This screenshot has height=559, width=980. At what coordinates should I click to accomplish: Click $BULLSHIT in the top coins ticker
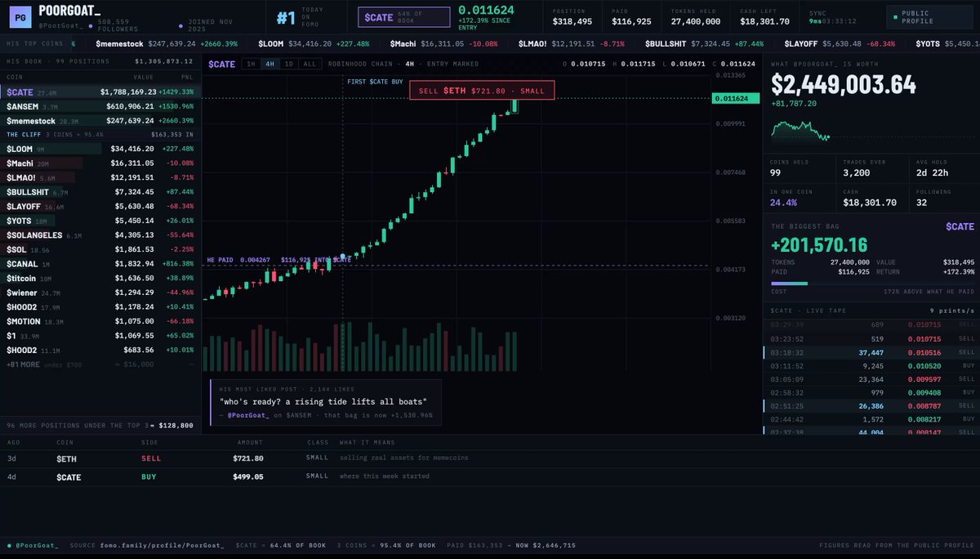point(704,42)
